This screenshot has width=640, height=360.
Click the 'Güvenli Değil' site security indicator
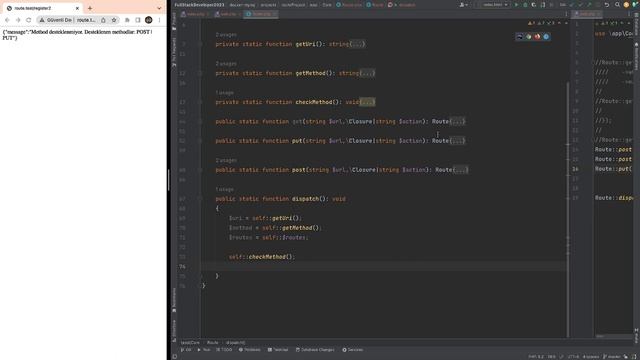[56, 20]
